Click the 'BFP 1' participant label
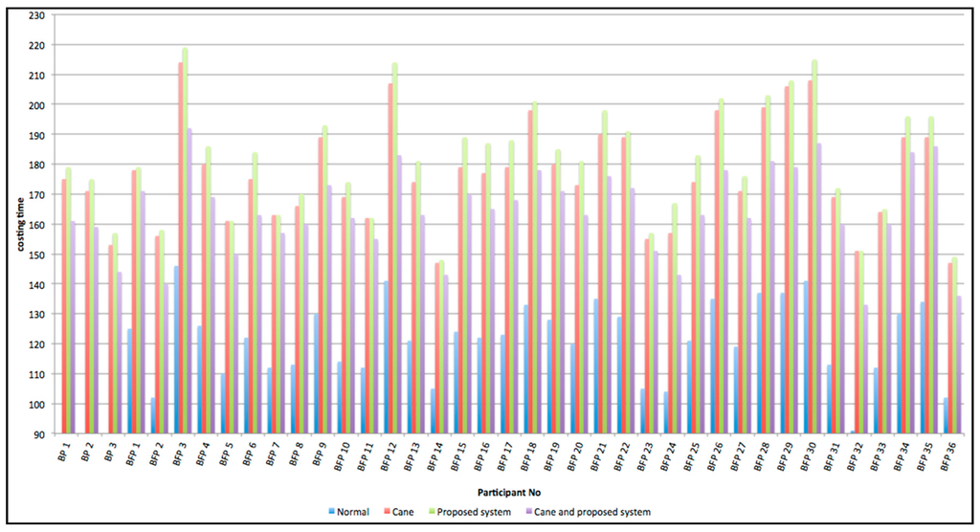The height and width of the screenshot is (532, 980). 132,453
